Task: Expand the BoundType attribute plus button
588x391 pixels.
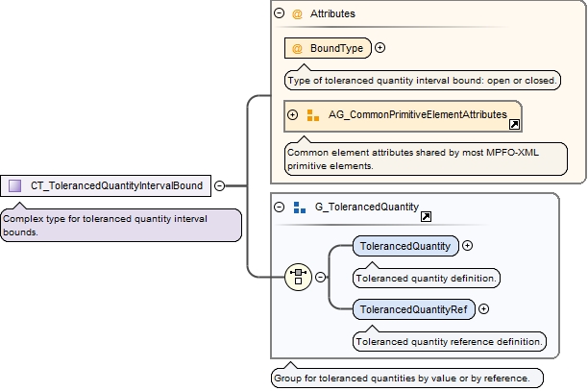Action: (x=380, y=48)
